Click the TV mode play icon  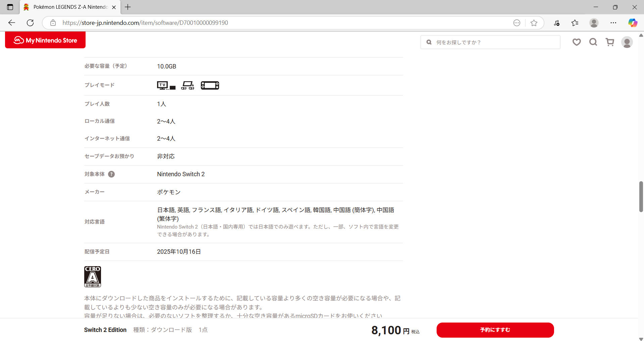click(166, 86)
